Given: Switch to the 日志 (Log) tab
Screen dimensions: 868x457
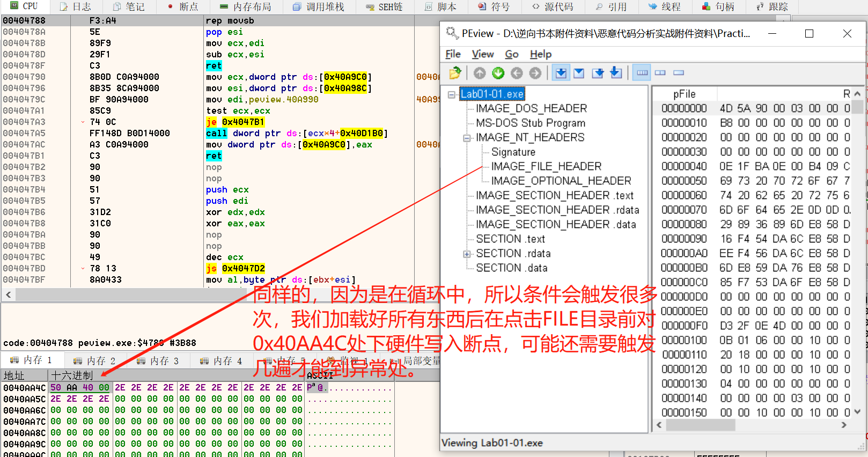Looking at the screenshot, I should pos(76,6).
